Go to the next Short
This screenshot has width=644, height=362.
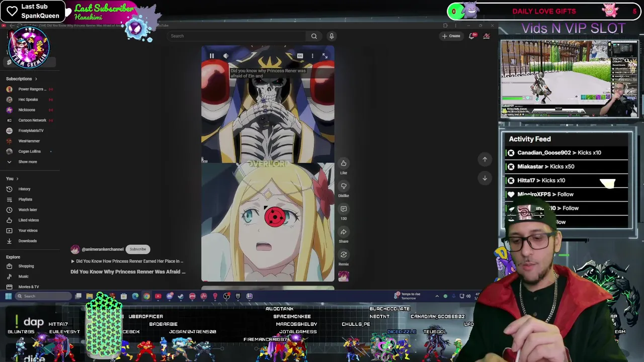(485, 178)
